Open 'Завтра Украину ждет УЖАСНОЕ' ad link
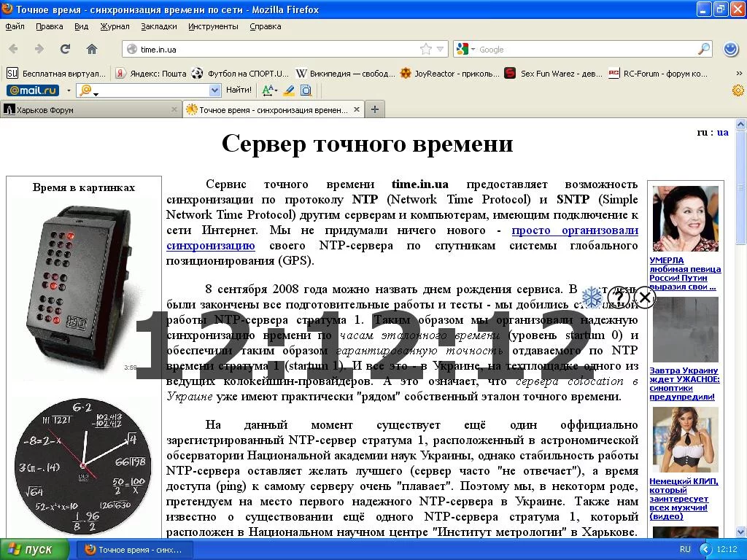The height and width of the screenshot is (560, 747). (684, 384)
